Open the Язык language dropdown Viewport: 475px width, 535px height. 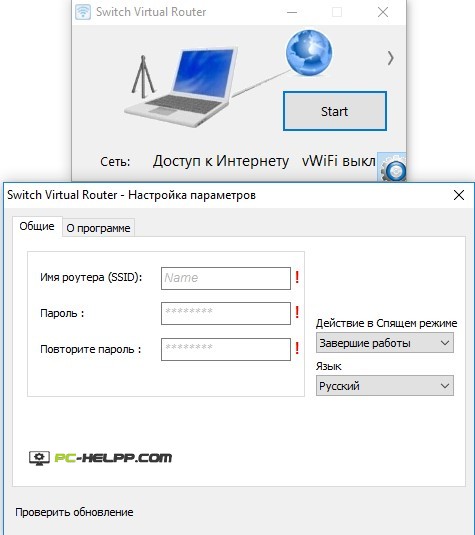pos(385,386)
